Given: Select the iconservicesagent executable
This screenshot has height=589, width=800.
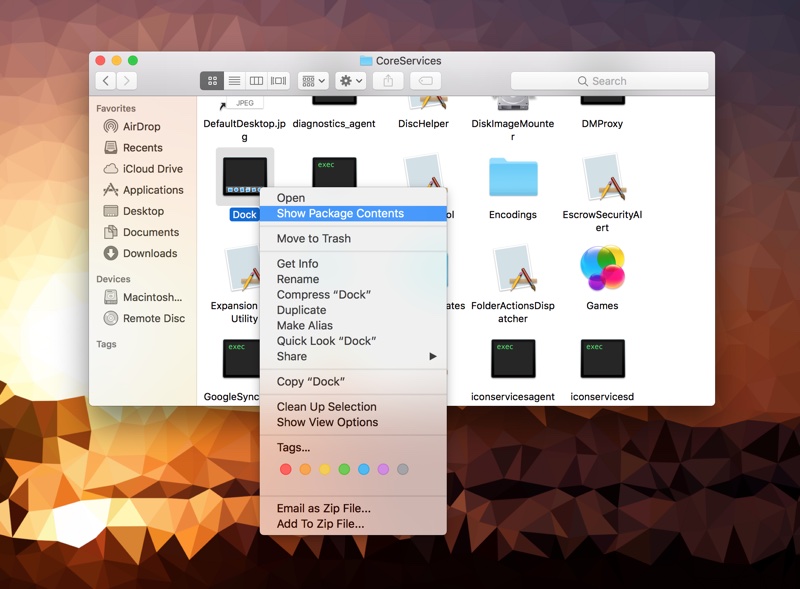Looking at the screenshot, I should (x=513, y=358).
